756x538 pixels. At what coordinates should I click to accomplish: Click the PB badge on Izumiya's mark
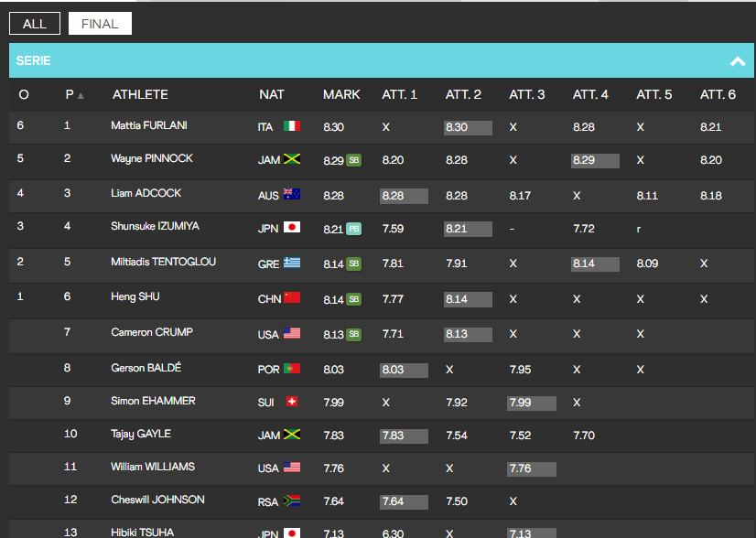tap(353, 229)
